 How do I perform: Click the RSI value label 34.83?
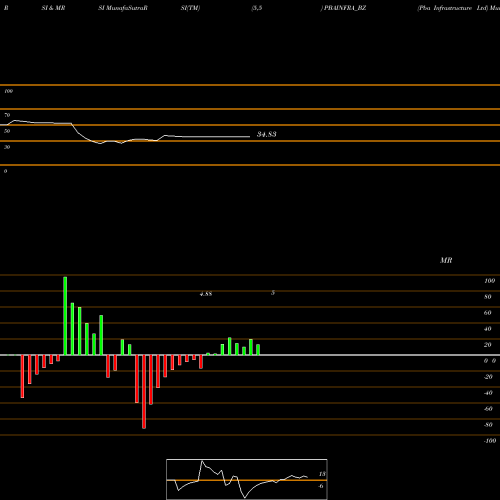(266, 134)
